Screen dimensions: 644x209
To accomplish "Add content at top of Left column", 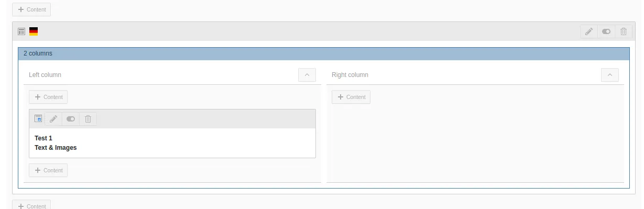I will pyautogui.click(x=48, y=97).
